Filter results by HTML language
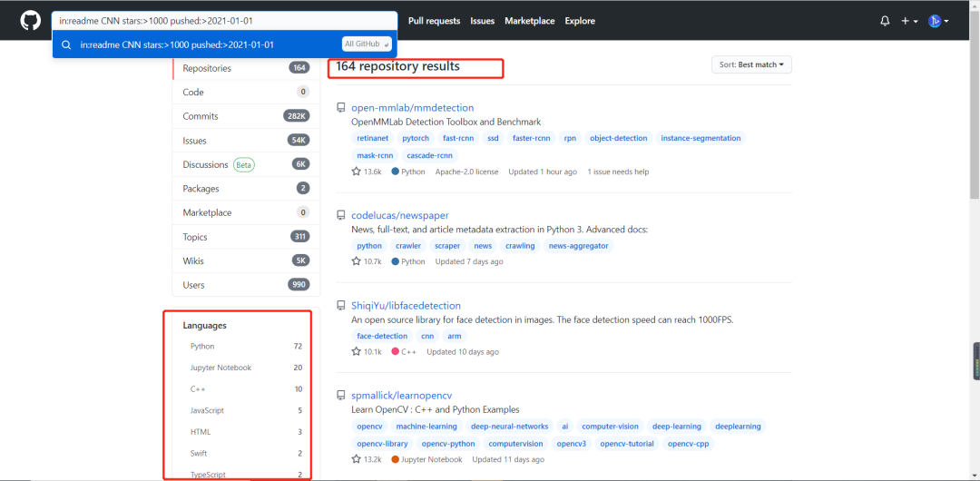This screenshot has width=980, height=481. pos(246,432)
